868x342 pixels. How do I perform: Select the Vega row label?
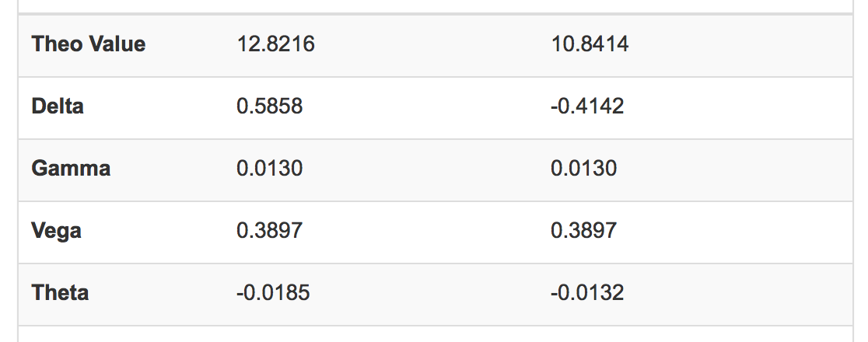click(x=56, y=231)
